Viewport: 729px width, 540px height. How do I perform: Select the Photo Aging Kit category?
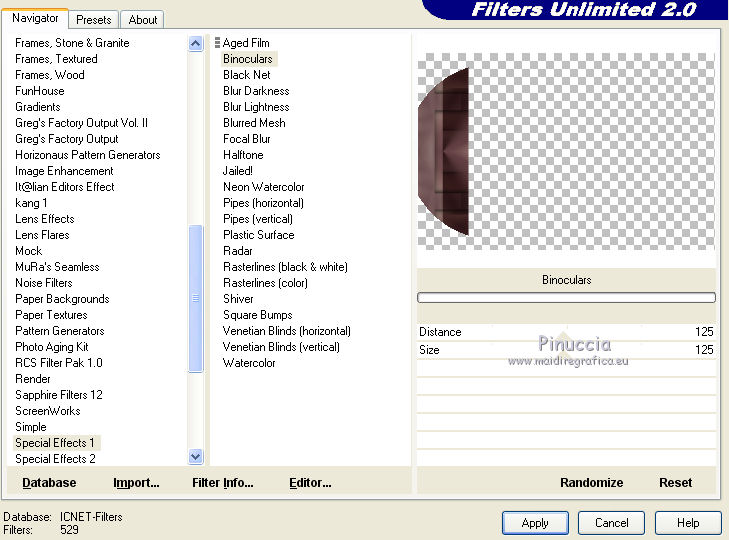tap(52, 347)
